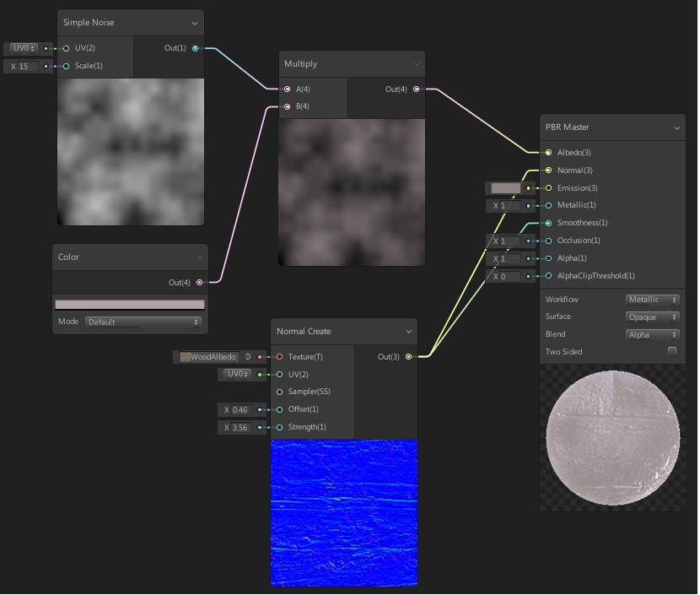Open the Surface dropdown set to Opaque

click(x=651, y=316)
